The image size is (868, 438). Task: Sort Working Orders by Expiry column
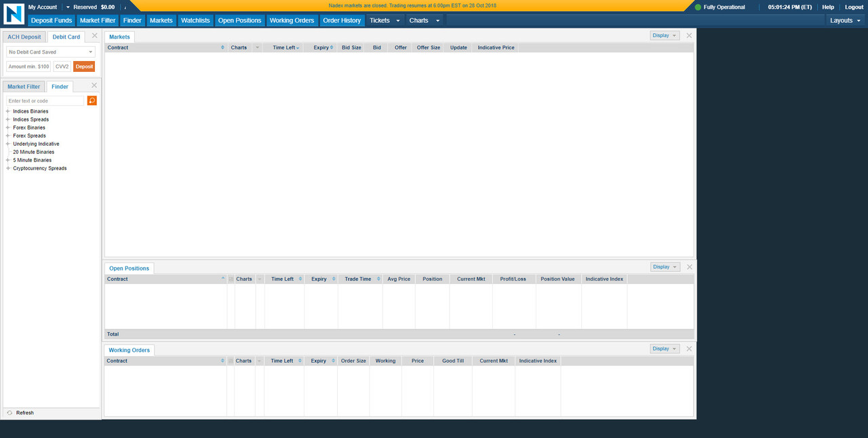click(321, 361)
